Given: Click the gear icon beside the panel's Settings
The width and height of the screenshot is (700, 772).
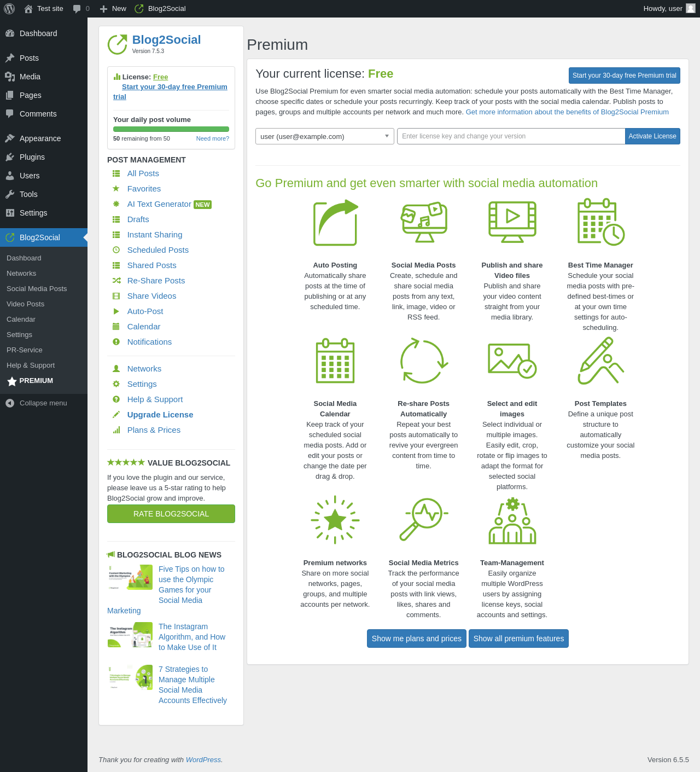Looking at the screenshot, I should pyautogui.click(x=116, y=384).
